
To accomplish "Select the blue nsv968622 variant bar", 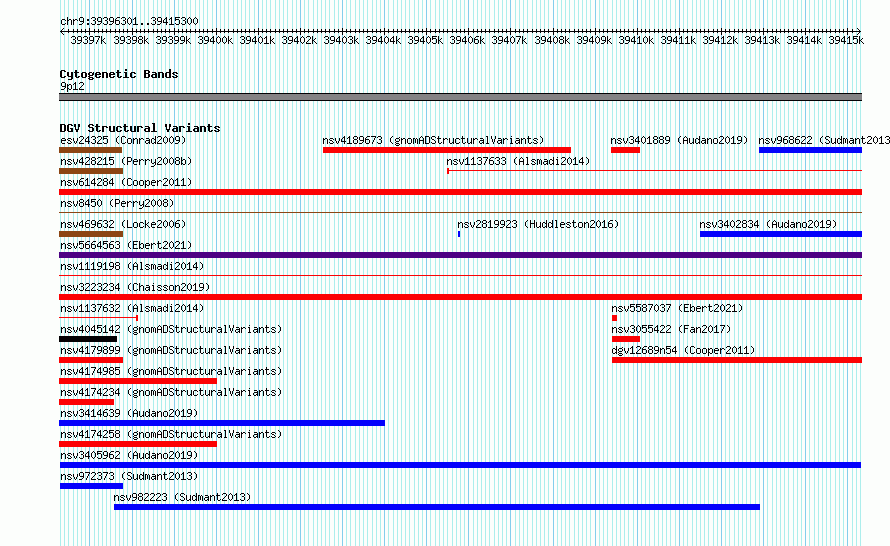I will [x=810, y=150].
